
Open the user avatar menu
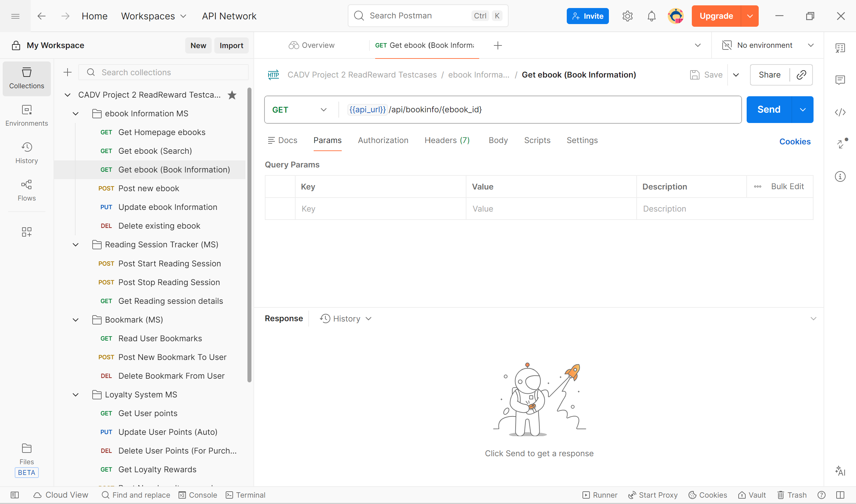(675, 16)
